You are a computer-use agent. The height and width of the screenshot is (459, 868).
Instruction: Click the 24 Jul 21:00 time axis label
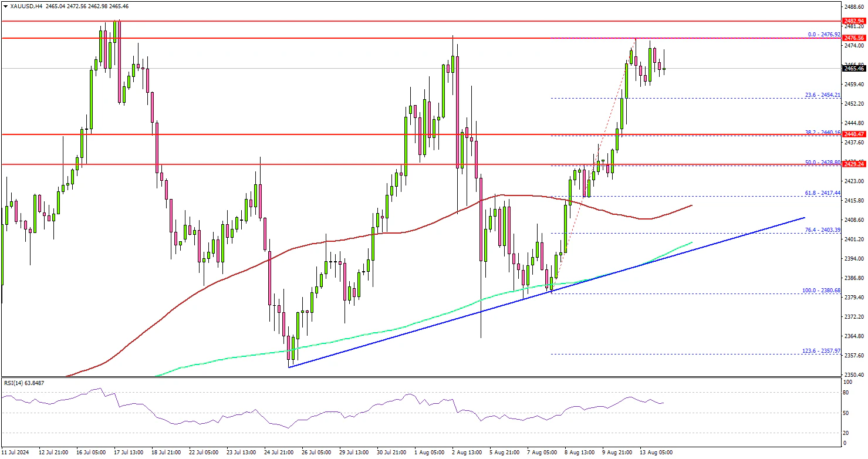pyautogui.click(x=279, y=453)
